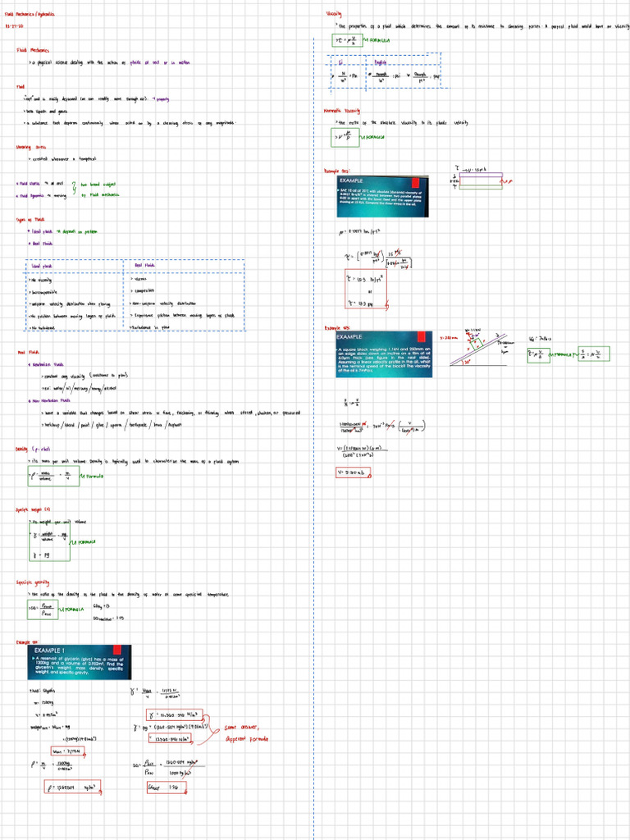Click the "Viscosity" red heading
The width and height of the screenshot is (630, 840).
pyautogui.click(x=334, y=15)
